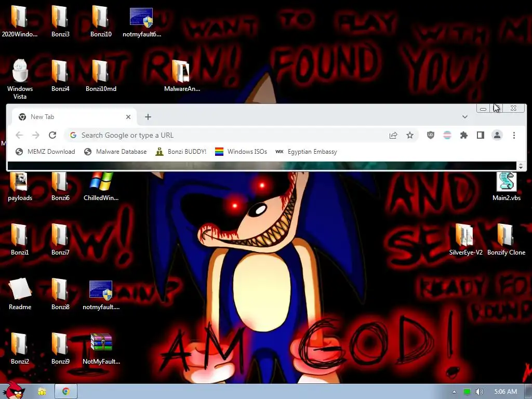Click the striped flag extension icon

447,135
